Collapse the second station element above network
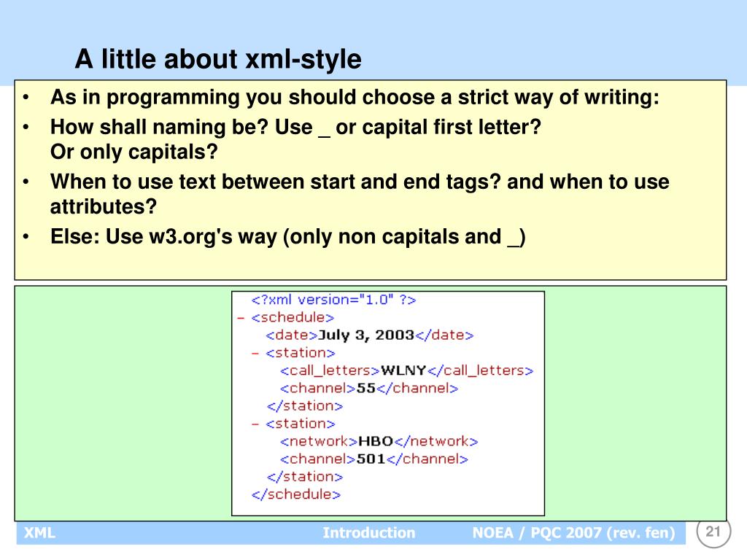 pos(255,424)
